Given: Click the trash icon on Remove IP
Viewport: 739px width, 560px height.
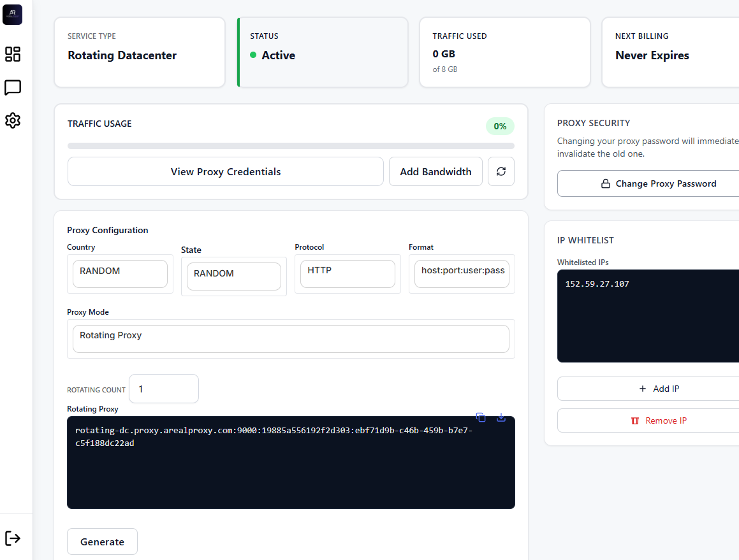Looking at the screenshot, I should (x=635, y=420).
